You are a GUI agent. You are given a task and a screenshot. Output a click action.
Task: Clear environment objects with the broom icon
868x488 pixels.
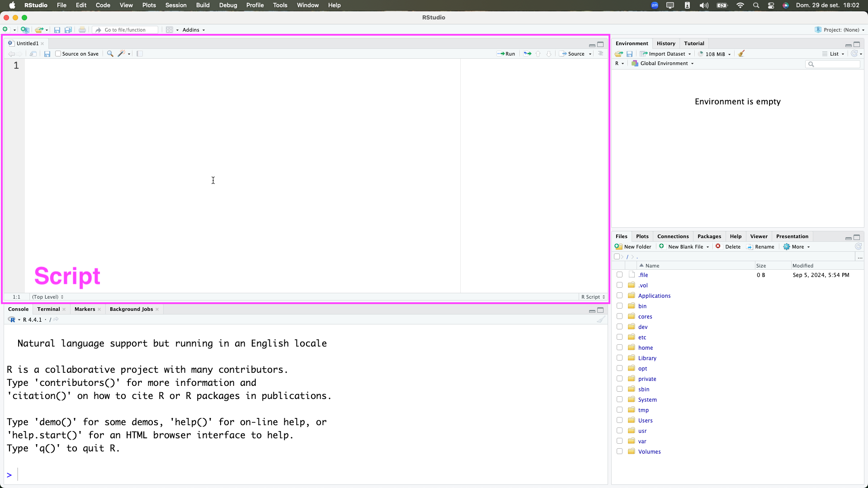click(741, 54)
